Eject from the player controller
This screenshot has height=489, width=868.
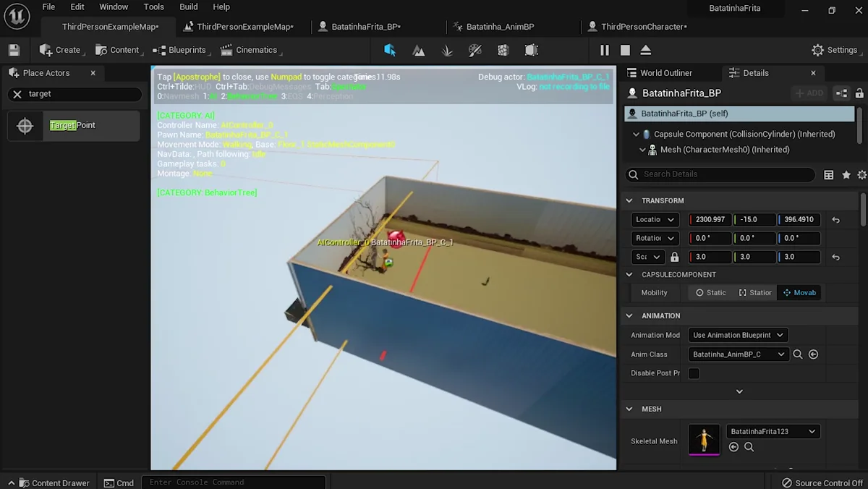pos(646,50)
